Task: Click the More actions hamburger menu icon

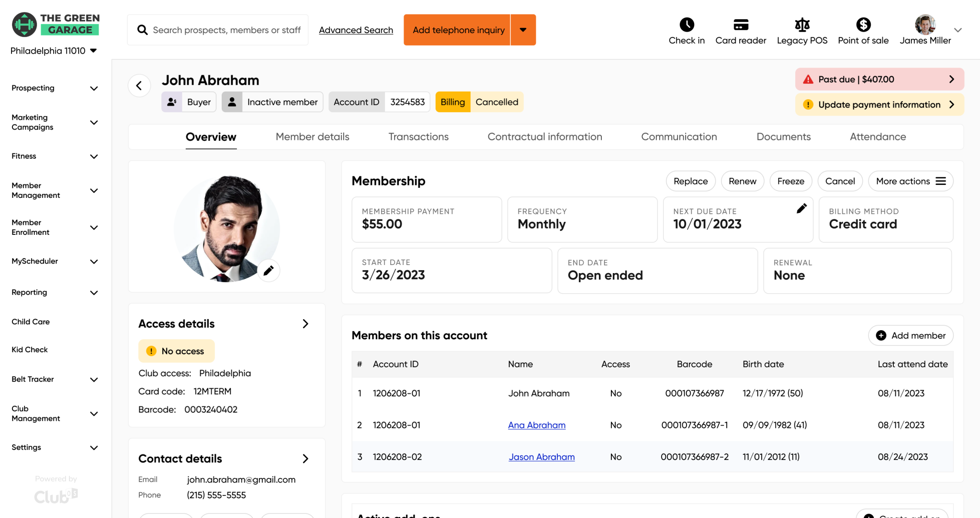Action: coord(941,181)
